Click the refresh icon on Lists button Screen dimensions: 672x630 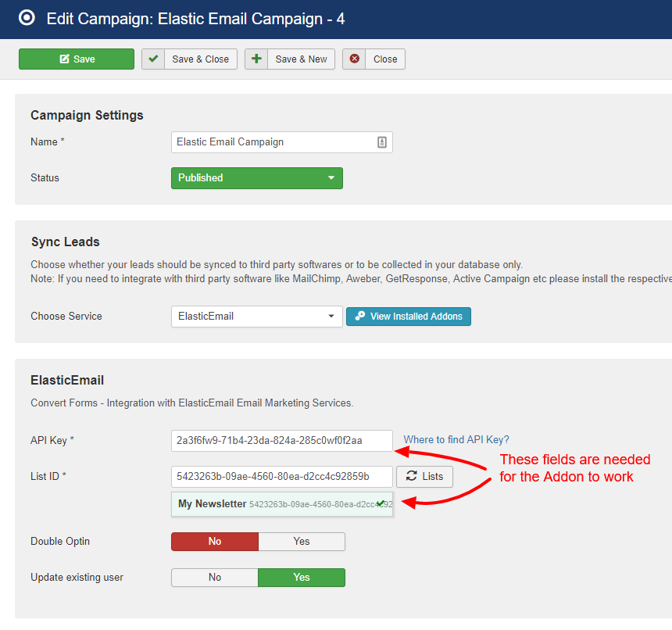click(x=412, y=476)
